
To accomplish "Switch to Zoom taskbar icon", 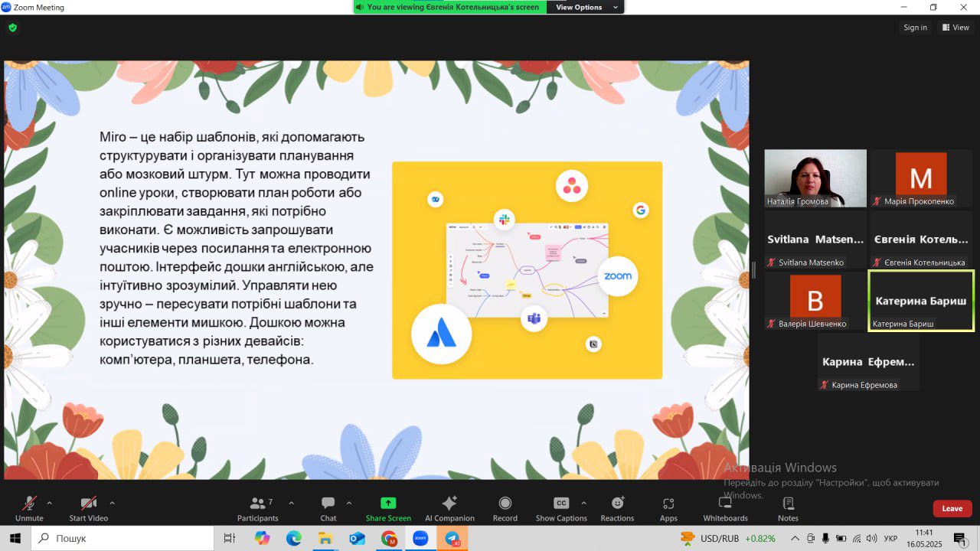I will 420,538.
